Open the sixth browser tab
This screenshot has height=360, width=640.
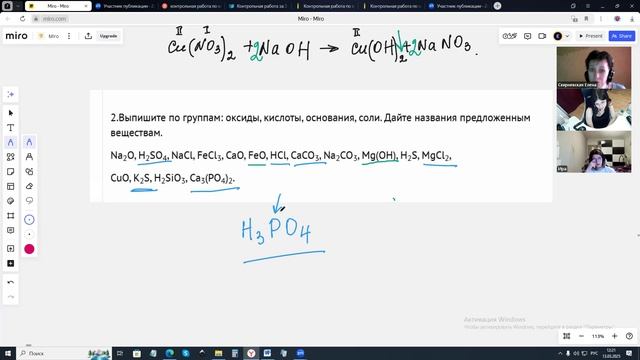391,6
